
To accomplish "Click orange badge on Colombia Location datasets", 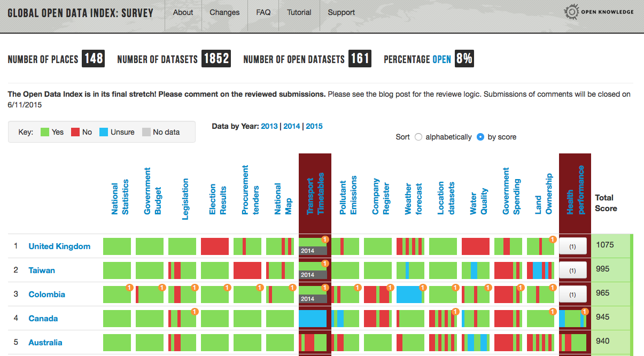I will click(x=455, y=288).
